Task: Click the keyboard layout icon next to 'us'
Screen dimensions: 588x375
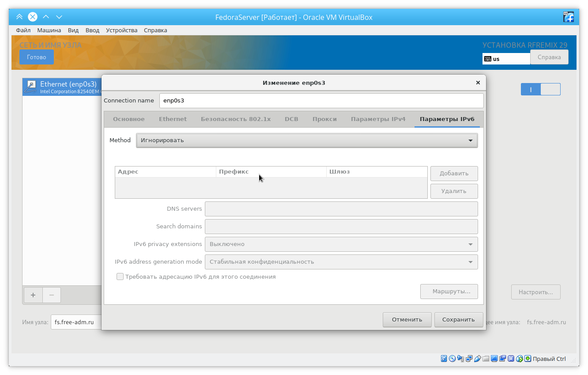Action: point(488,59)
